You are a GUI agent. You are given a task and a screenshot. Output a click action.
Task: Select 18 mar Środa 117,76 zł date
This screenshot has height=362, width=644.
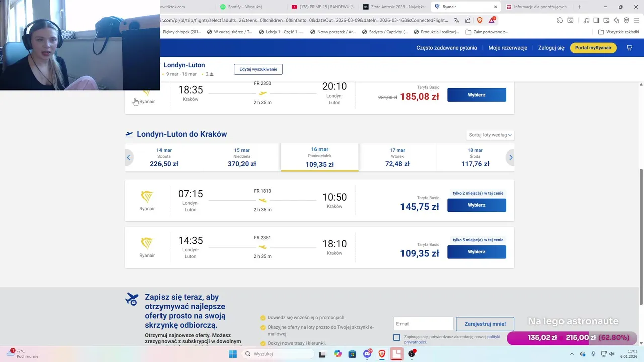475,157
